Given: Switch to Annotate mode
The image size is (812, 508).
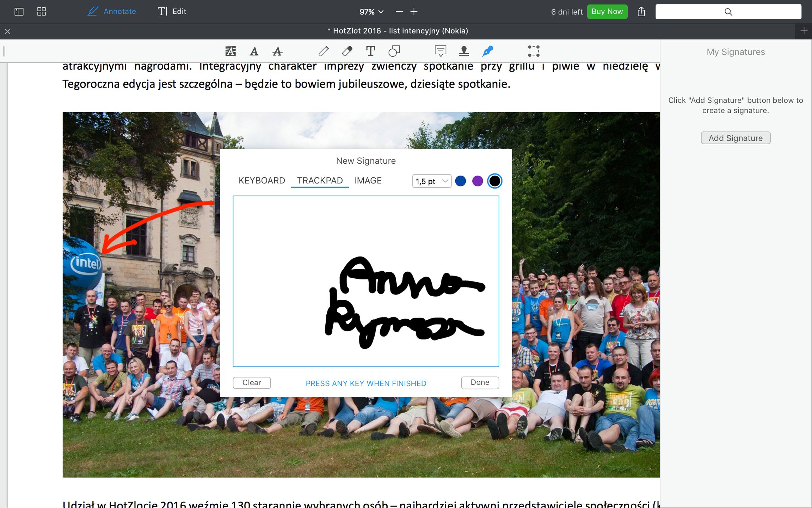Looking at the screenshot, I should (112, 12).
